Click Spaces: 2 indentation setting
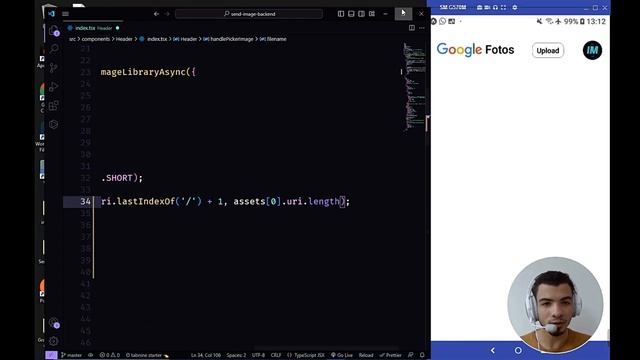 236,355
